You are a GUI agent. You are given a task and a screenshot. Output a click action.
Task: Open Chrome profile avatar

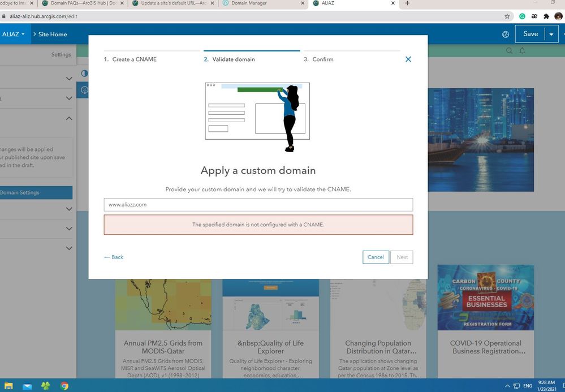[559, 16]
